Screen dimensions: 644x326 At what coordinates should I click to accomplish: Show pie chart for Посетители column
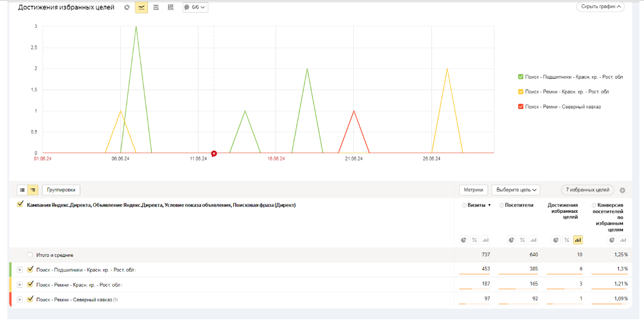click(511, 240)
